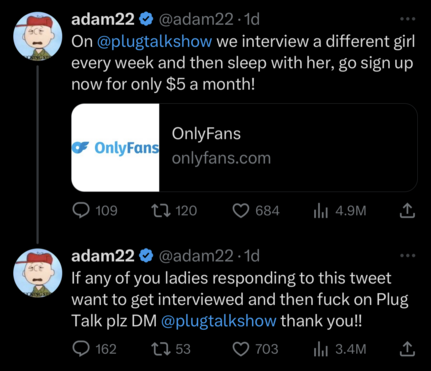Share the first tweet via upload icon
The width and height of the screenshot is (431, 371).
[x=407, y=211]
